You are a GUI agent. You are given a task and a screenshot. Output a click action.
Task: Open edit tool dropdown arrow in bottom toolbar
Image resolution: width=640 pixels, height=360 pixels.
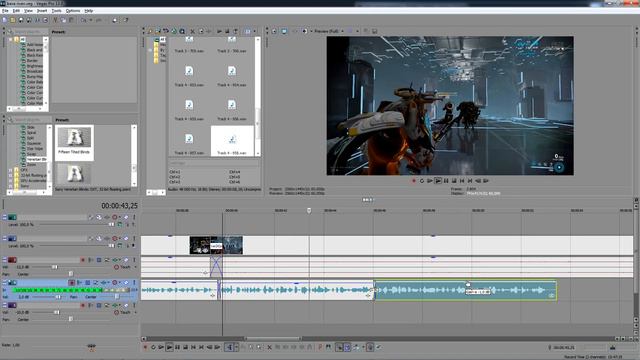click(x=237, y=347)
